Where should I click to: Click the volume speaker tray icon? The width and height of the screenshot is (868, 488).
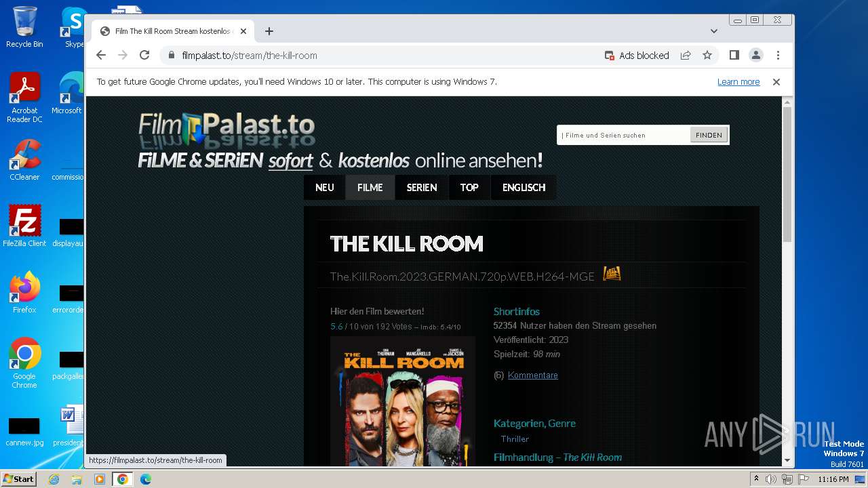coord(771,479)
